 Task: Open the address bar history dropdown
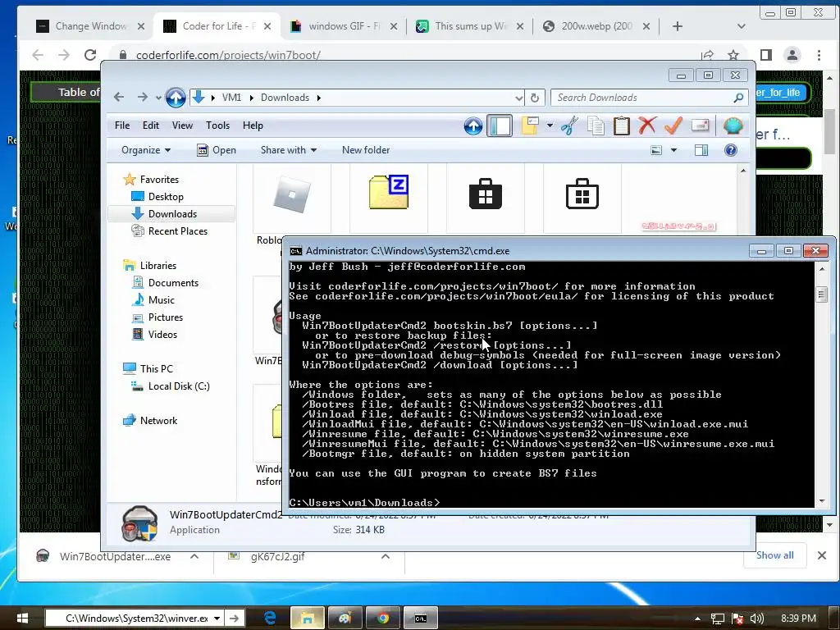coord(518,98)
